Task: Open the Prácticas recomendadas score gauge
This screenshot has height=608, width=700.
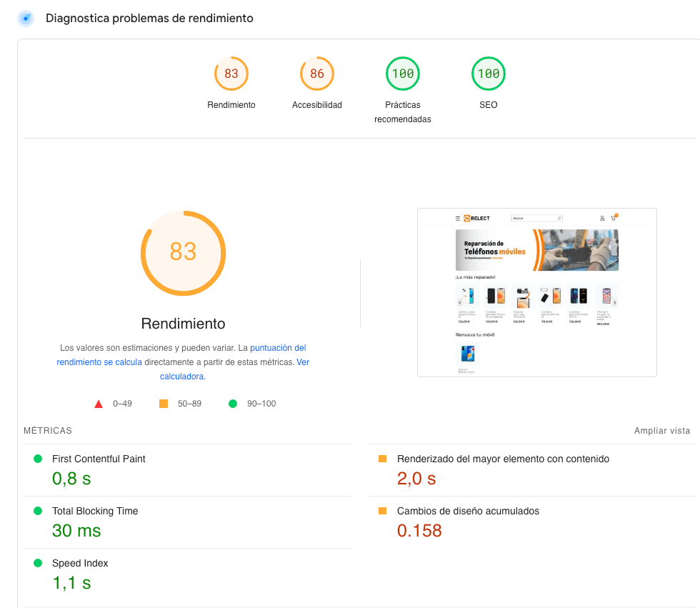Action: (403, 74)
